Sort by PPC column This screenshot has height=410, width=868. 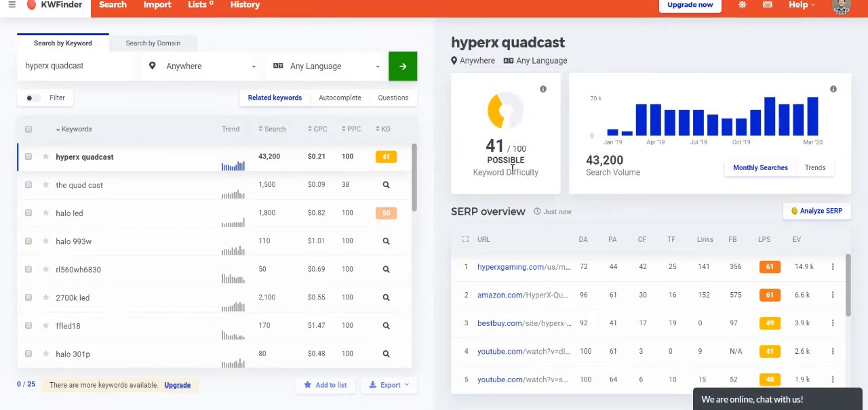point(351,129)
